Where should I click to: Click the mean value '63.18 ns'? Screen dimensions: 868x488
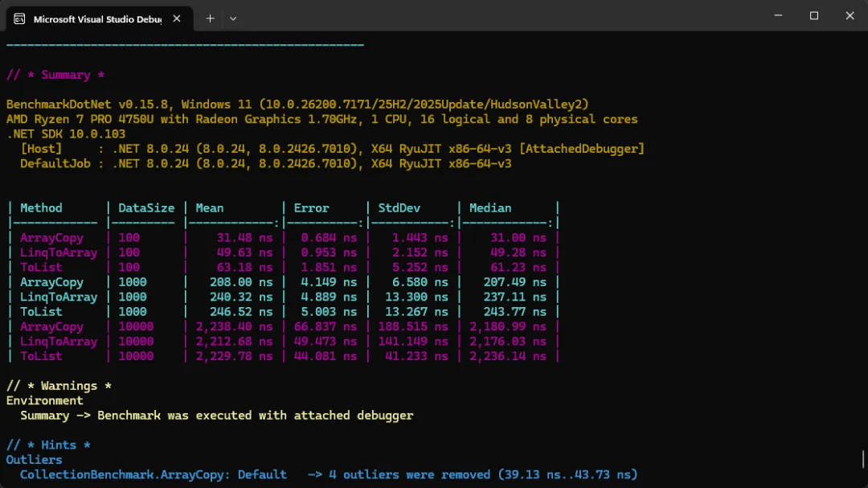pyautogui.click(x=244, y=267)
